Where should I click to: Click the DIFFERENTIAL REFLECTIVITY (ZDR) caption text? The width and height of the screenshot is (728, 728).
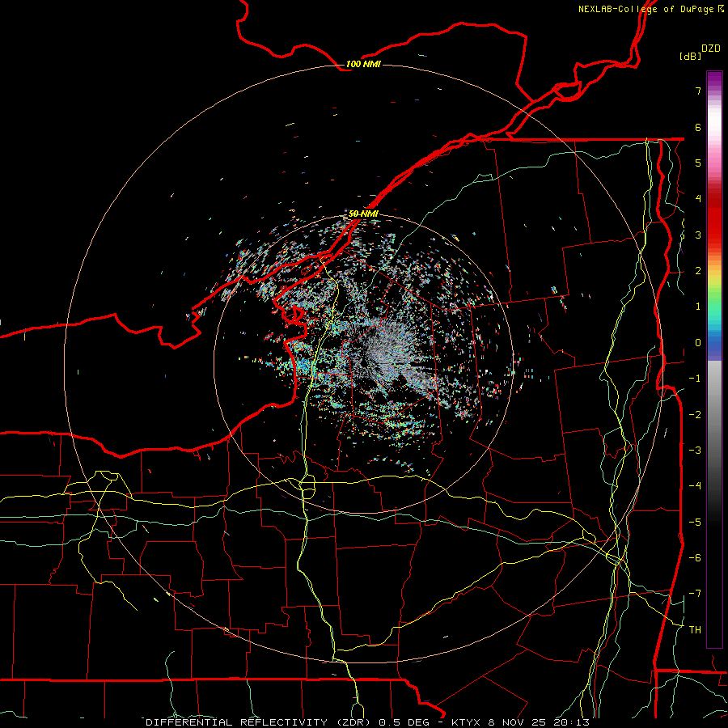coord(259,722)
